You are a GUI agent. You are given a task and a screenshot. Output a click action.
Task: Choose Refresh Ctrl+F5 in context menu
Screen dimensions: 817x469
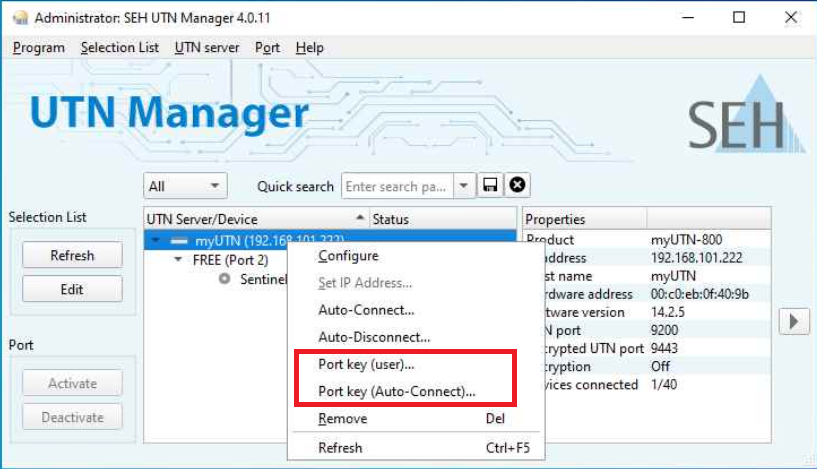click(x=416, y=448)
